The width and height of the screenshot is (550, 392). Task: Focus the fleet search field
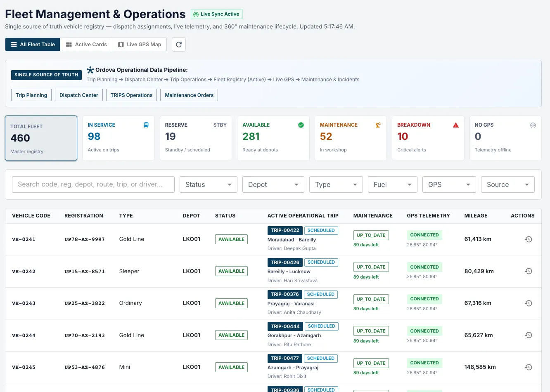pos(93,184)
